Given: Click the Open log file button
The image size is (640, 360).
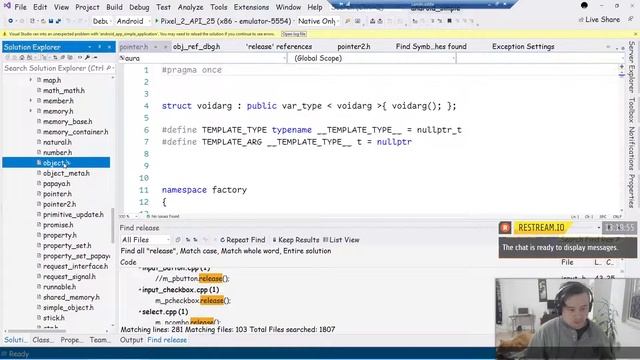Looking at the screenshot, I should (294, 34).
